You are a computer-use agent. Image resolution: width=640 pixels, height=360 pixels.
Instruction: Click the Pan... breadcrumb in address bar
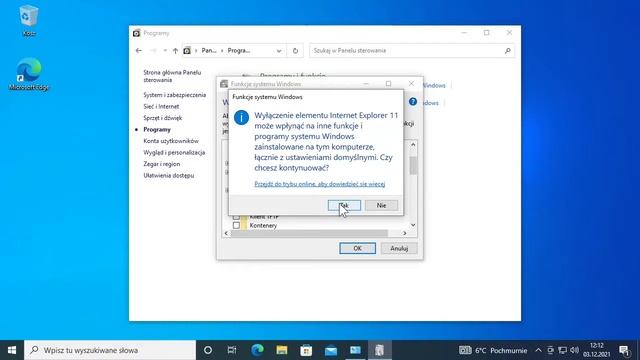pyautogui.click(x=209, y=51)
